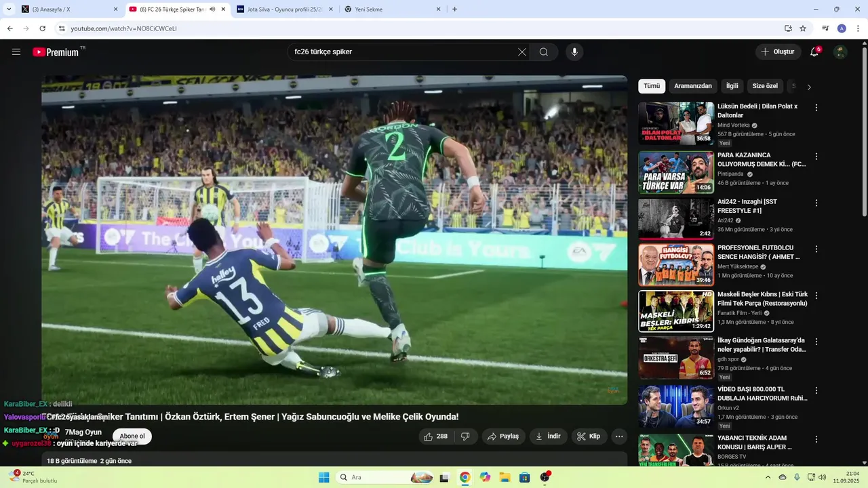Open options for PROFESYONEL FUTBOLCU video
This screenshot has height=488, width=868.
click(816, 249)
